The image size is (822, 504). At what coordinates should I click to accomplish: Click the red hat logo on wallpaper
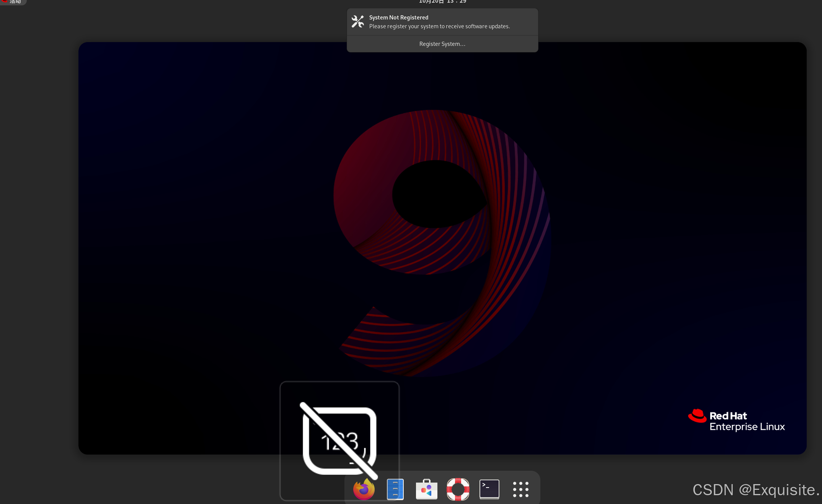[697, 416]
